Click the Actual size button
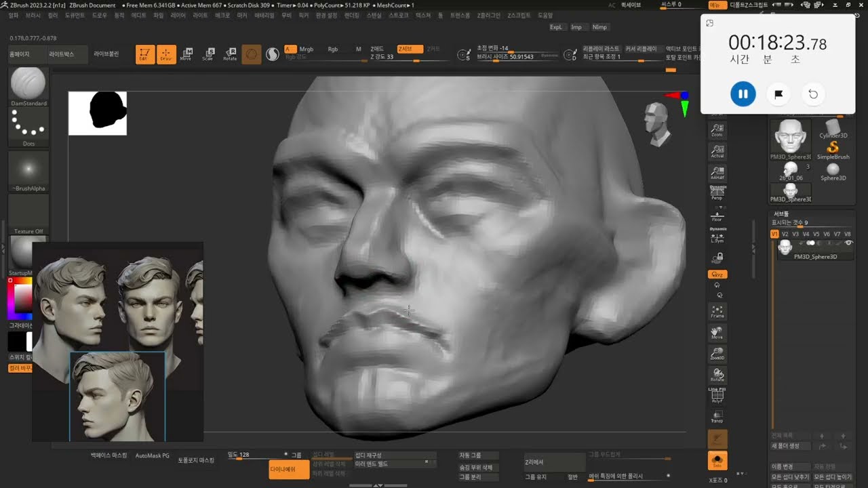The height and width of the screenshot is (488, 868). click(717, 151)
